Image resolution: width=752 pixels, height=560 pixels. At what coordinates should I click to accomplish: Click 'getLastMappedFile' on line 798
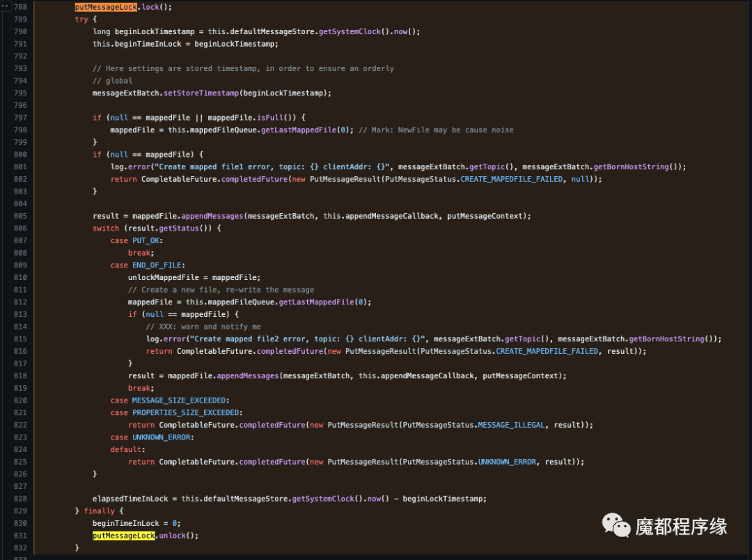[x=299, y=130]
